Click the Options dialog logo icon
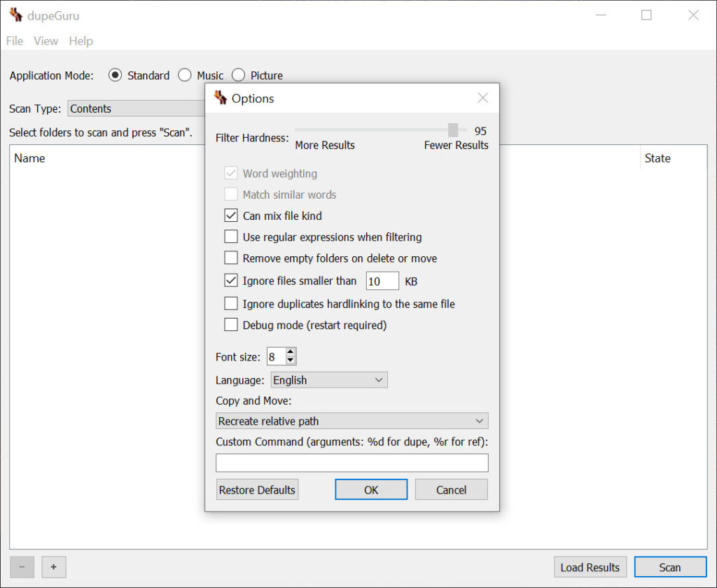This screenshot has height=588, width=717. (221, 98)
